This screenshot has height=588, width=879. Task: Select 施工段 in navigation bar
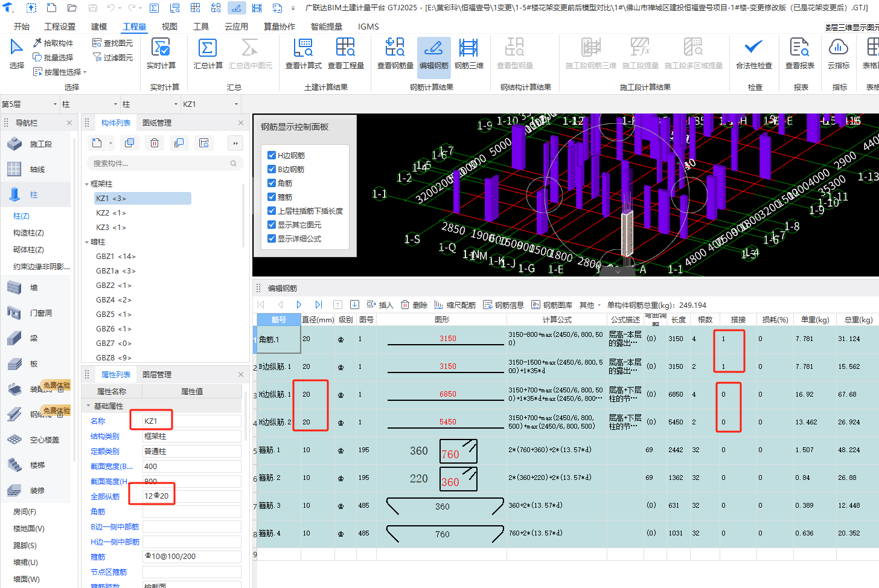pyautogui.click(x=36, y=144)
